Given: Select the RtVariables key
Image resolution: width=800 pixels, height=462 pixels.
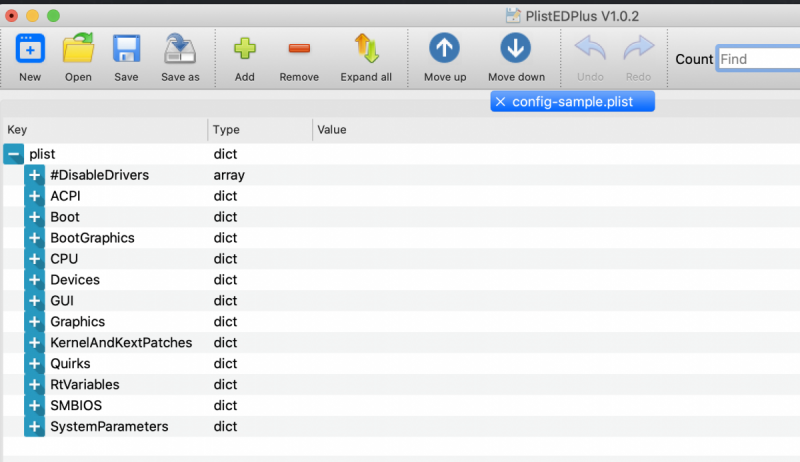Looking at the screenshot, I should click(x=85, y=384).
